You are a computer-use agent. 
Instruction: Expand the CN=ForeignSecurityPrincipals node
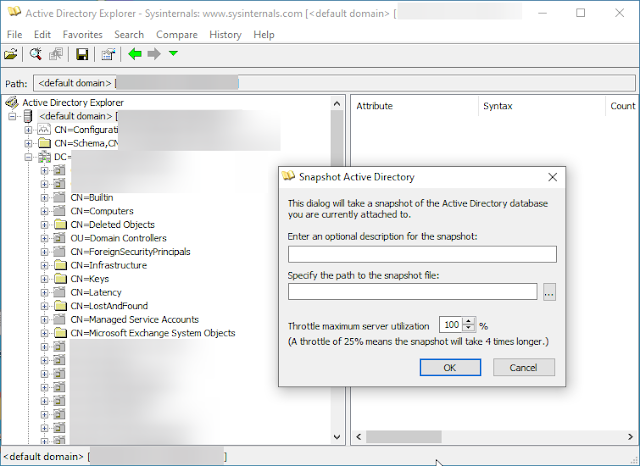coord(44,252)
